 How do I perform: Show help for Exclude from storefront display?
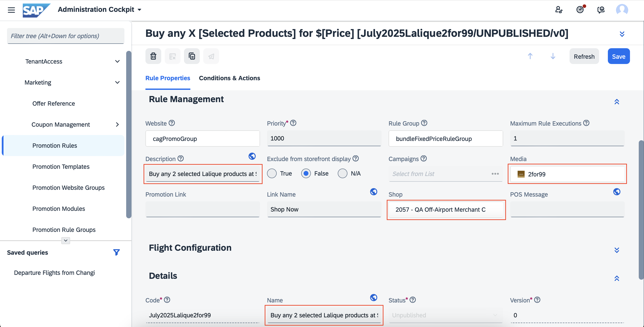(356, 158)
